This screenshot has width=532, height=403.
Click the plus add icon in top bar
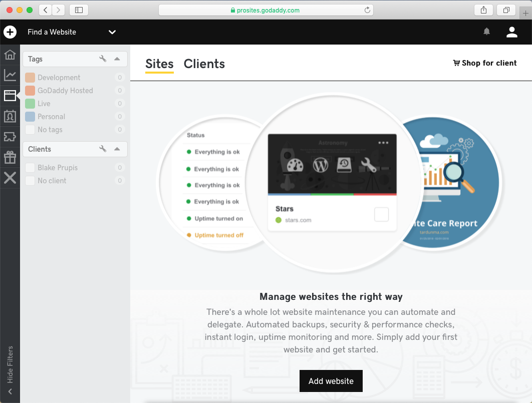click(10, 32)
